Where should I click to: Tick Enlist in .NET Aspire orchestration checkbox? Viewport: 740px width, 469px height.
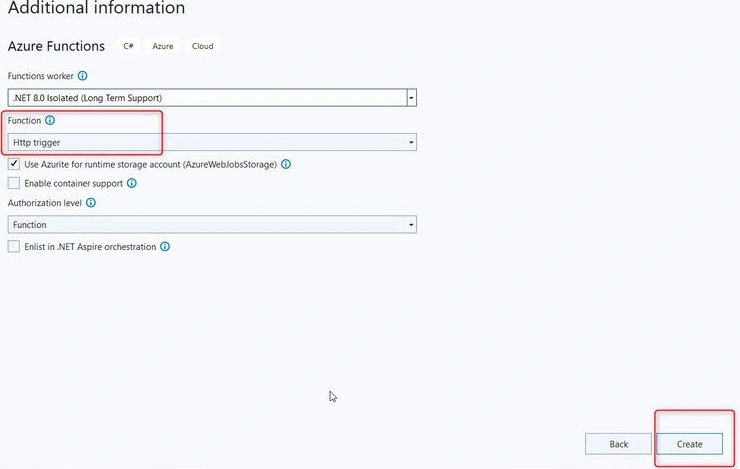click(14, 247)
